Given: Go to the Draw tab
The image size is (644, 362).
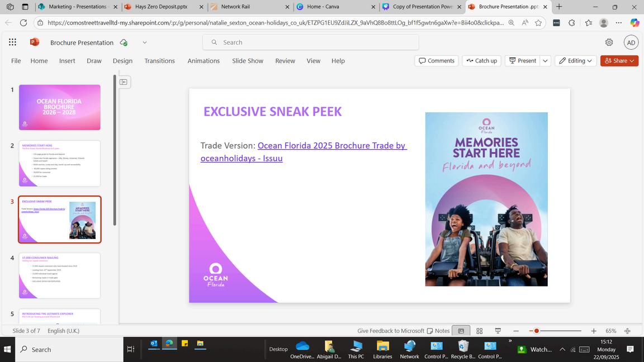Looking at the screenshot, I should coord(94,61).
